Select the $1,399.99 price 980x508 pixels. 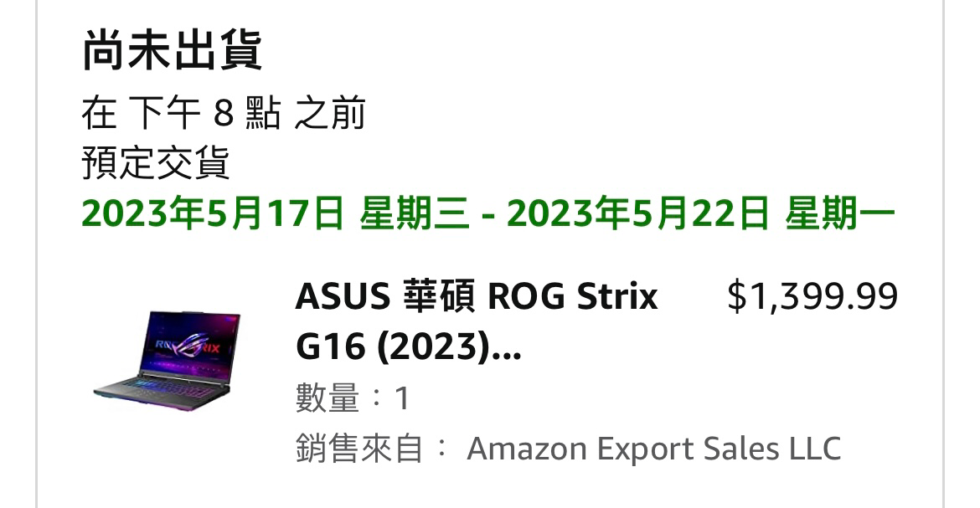812,296
